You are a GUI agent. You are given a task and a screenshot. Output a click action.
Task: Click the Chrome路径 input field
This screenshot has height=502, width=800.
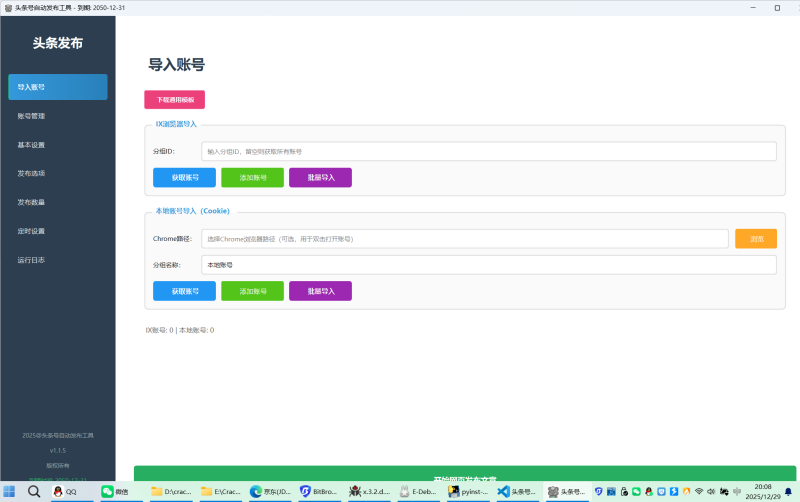(465, 239)
